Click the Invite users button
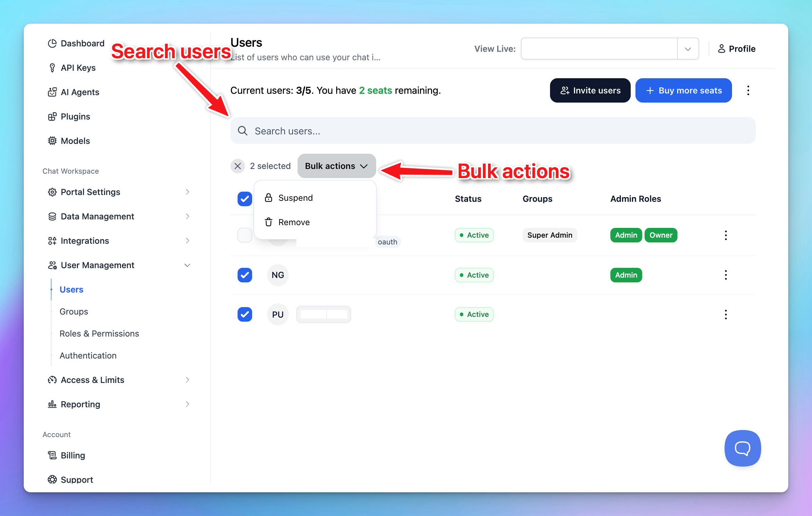 [x=590, y=90]
